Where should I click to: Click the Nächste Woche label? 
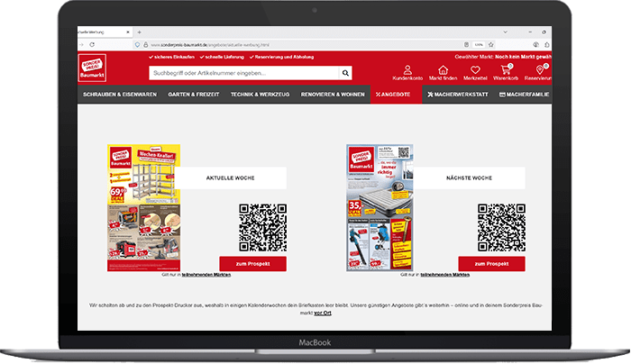(x=470, y=177)
